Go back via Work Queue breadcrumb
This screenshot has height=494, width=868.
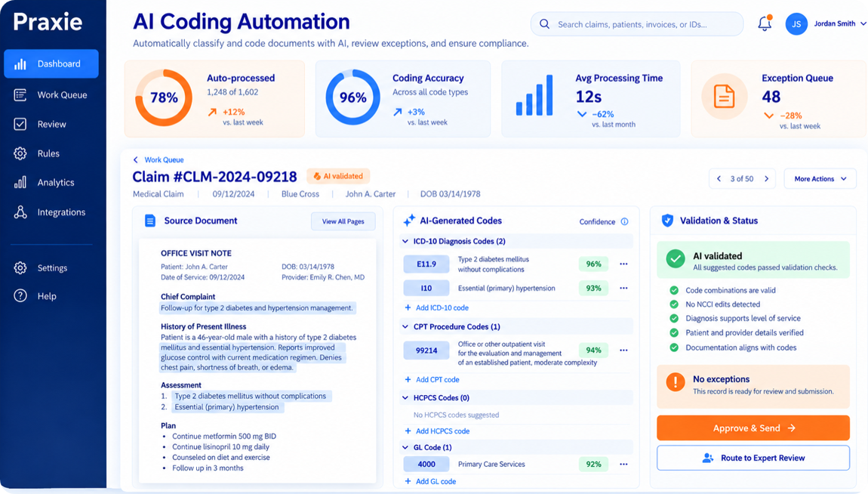(x=159, y=159)
